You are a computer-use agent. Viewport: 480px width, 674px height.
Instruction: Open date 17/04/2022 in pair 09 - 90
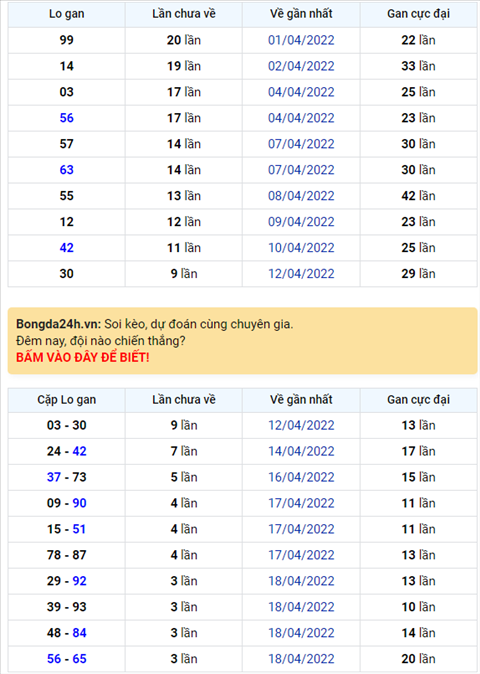click(x=301, y=503)
